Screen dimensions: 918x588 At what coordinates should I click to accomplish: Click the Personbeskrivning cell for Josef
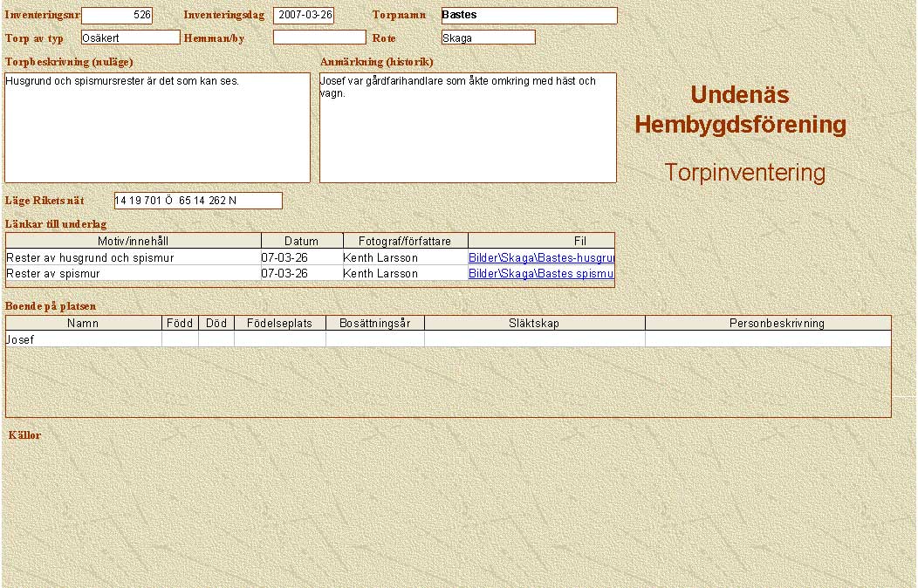point(768,339)
